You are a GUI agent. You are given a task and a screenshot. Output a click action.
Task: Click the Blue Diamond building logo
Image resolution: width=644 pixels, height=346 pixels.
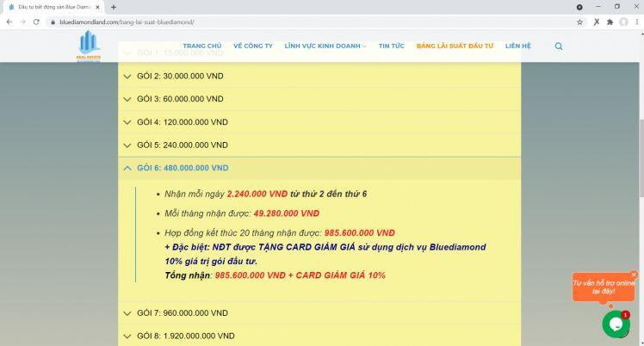click(89, 46)
